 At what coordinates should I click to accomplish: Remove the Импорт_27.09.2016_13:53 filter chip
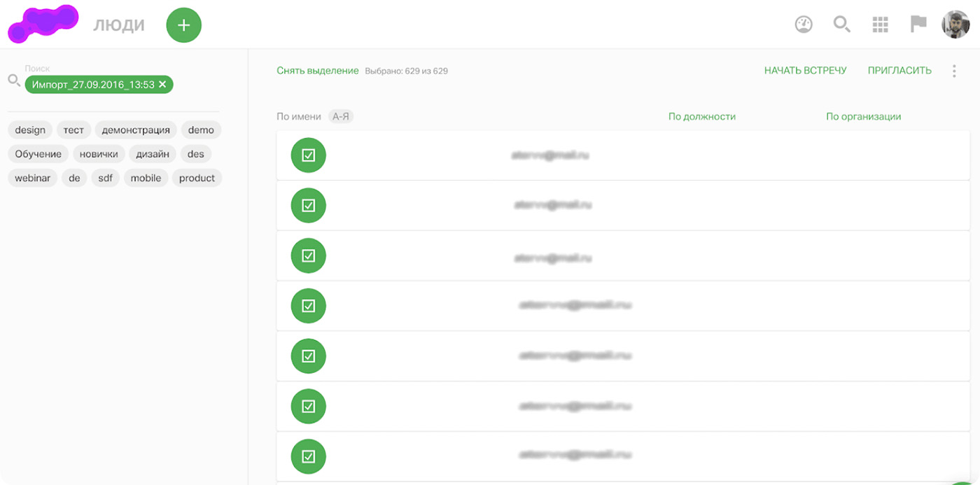(162, 85)
